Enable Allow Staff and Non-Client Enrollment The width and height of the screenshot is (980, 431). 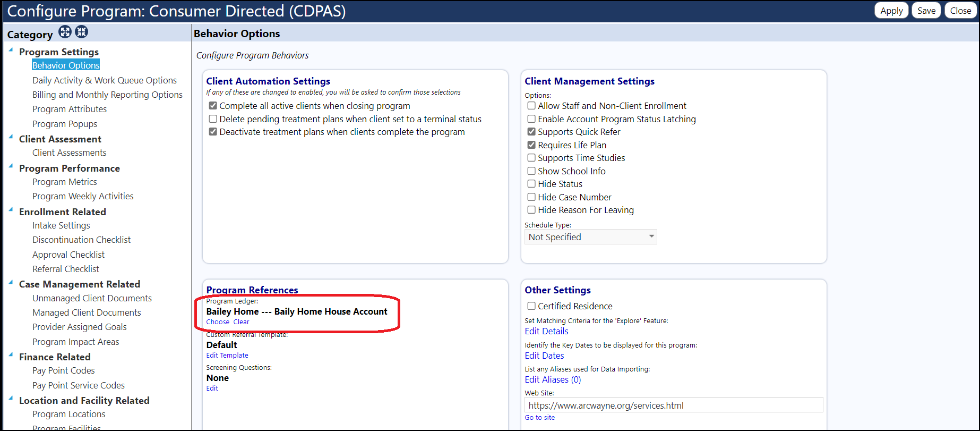[x=531, y=106]
